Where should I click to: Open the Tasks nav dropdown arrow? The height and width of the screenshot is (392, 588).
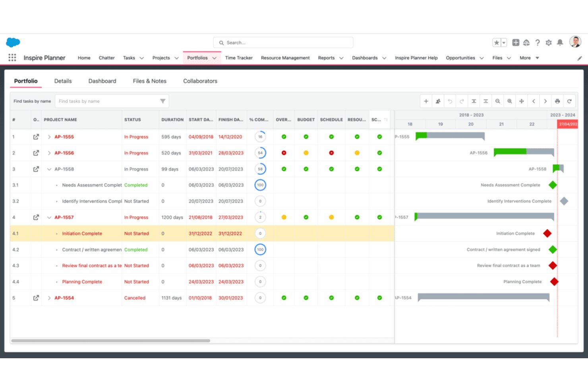click(x=141, y=58)
